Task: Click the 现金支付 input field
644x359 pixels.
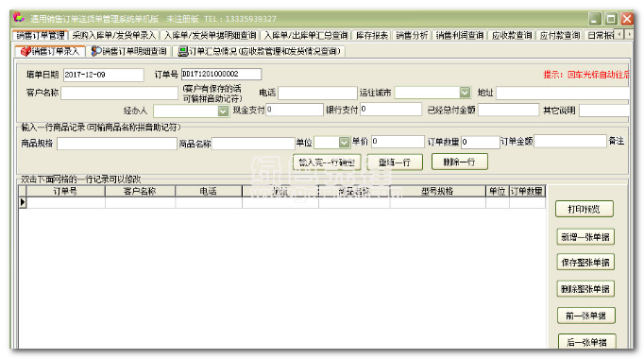Action: click(x=295, y=110)
